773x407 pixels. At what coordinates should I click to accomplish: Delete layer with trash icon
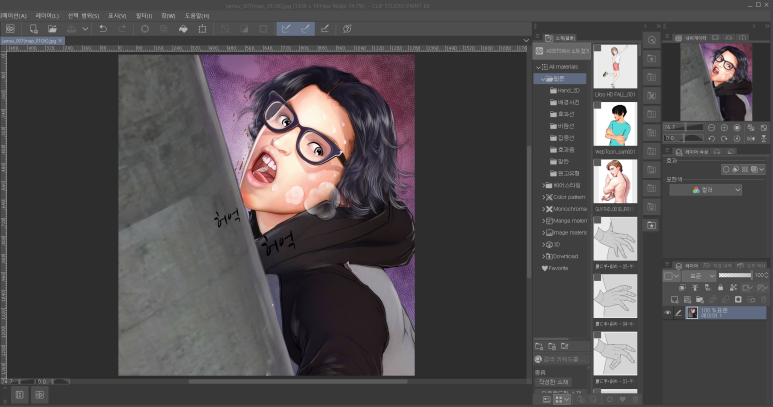tap(764, 300)
